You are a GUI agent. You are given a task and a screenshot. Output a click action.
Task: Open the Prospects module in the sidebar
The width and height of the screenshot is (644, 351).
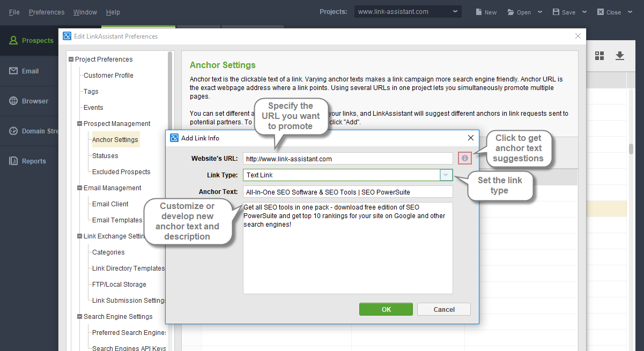point(29,41)
